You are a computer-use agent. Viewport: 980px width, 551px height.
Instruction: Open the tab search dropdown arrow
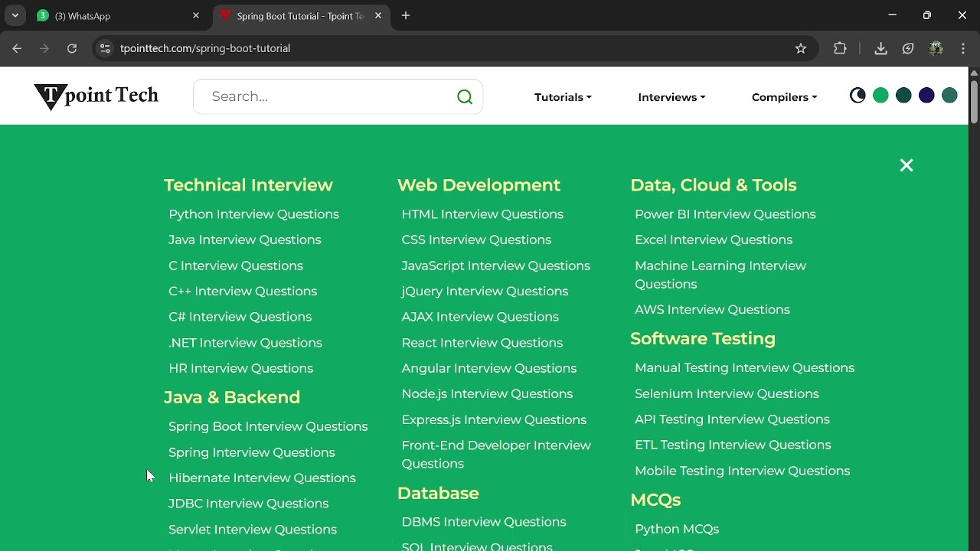coord(15,15)
